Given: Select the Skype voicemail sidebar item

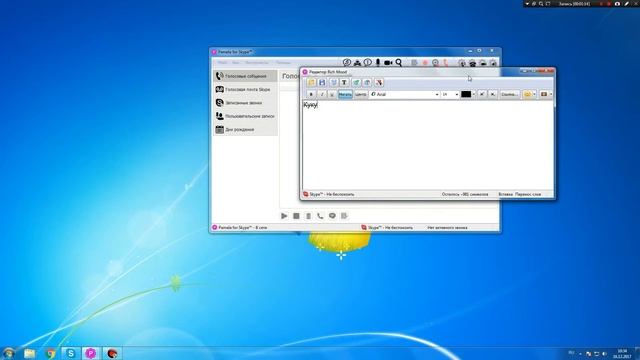Looking at the screenshot, I should pyautogui.click(x=246, y=89).
